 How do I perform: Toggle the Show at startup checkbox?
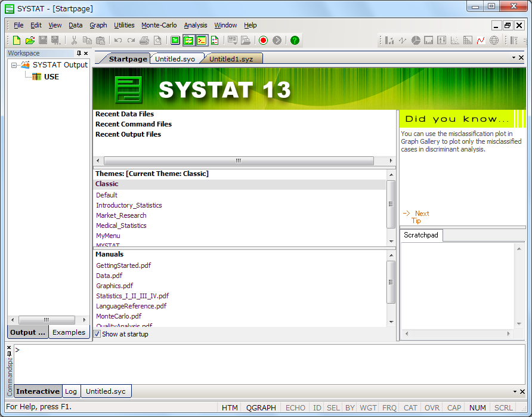point(97,334)
